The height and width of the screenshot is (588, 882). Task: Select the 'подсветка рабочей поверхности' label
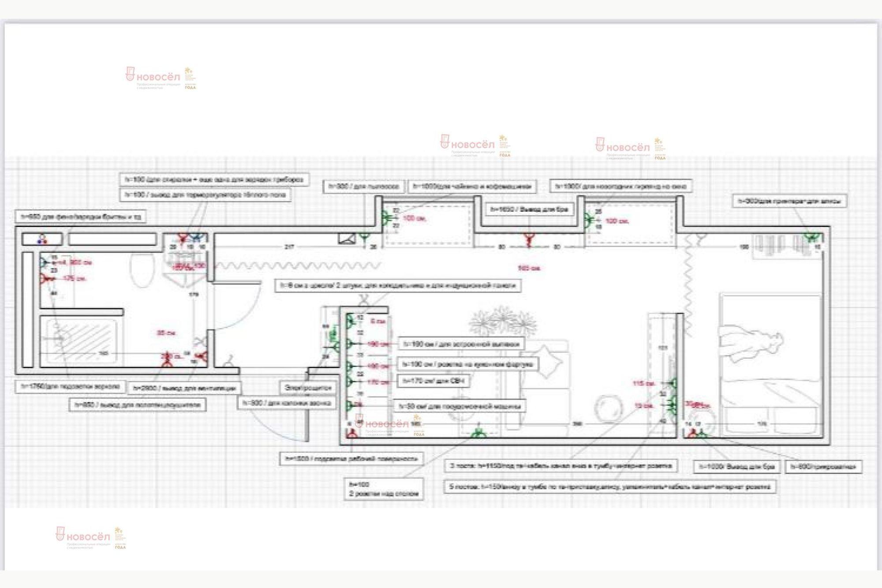tap(351, 459)
